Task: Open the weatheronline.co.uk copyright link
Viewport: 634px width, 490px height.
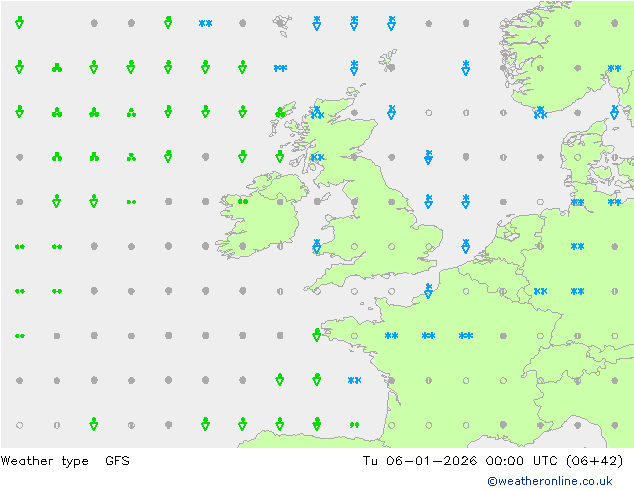Action: pos(550,481)
